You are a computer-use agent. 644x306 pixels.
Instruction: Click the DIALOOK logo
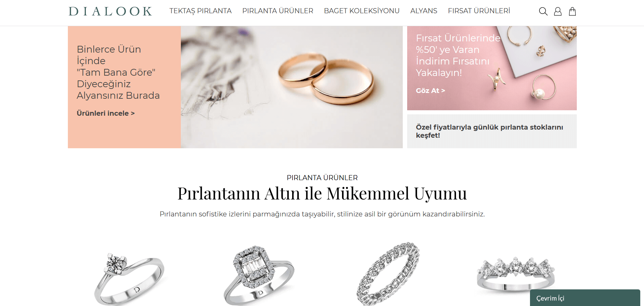coord(110,12)
